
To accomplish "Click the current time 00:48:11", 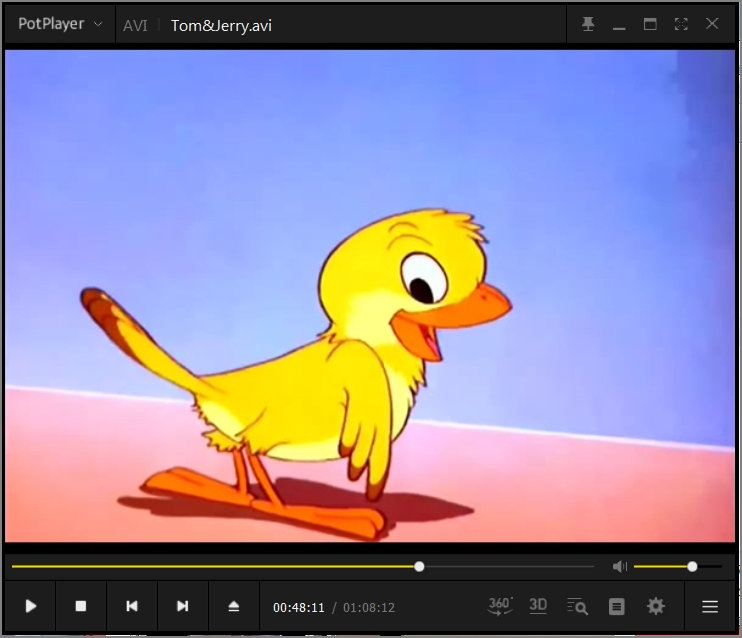I will (x=299, y=608).
